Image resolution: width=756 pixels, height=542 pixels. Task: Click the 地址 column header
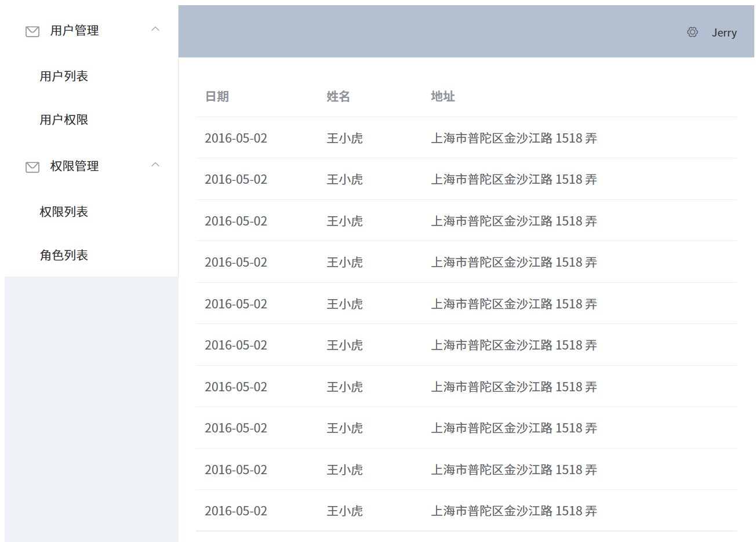443,96
